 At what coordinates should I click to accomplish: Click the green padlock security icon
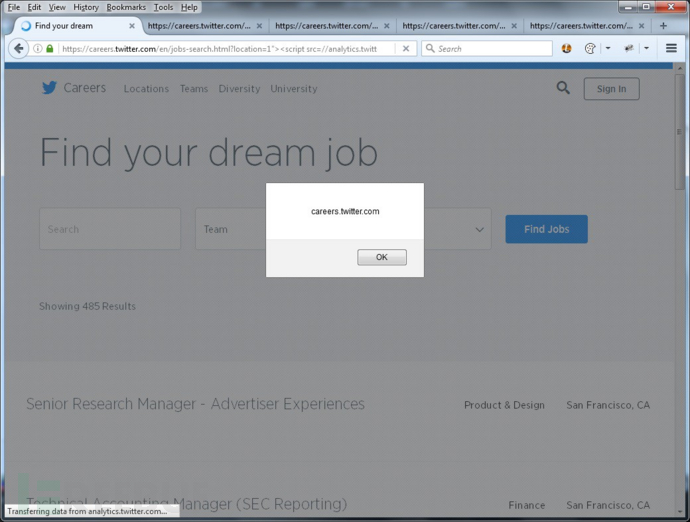point(50,48)
